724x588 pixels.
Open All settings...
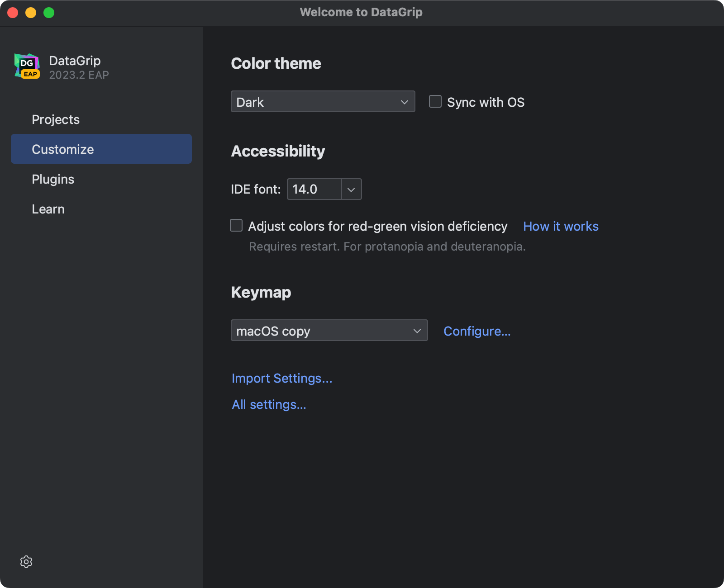tap(269, 404)
